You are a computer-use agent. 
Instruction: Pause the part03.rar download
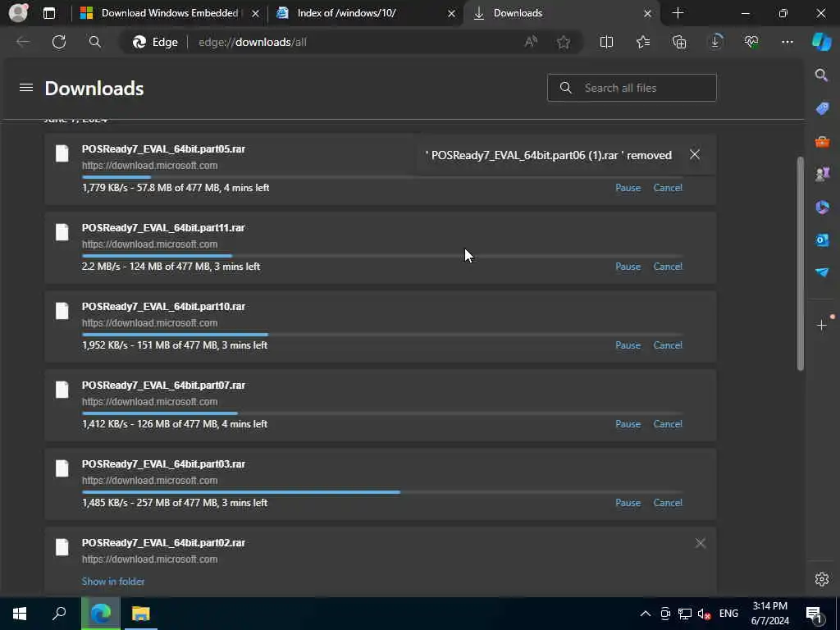[628, 503]
